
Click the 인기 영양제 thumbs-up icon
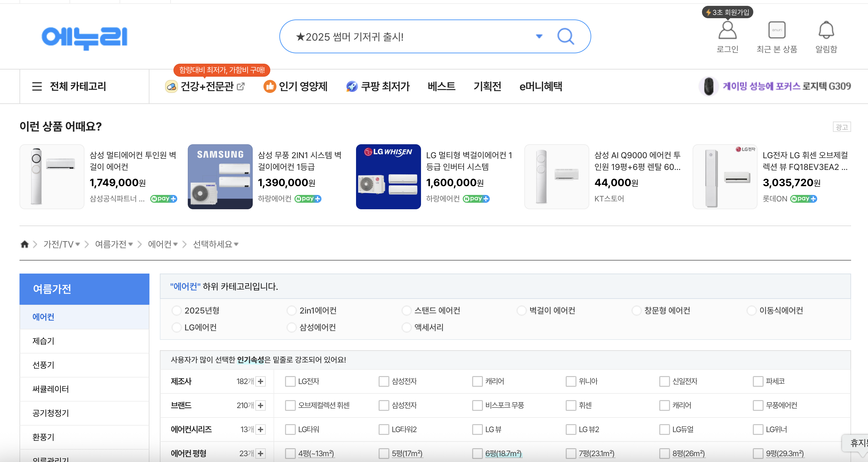(x=270, y=87)
